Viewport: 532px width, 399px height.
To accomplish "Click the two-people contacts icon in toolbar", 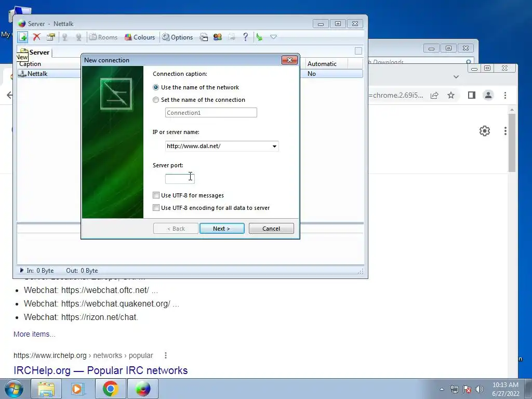I will (218, 37).
